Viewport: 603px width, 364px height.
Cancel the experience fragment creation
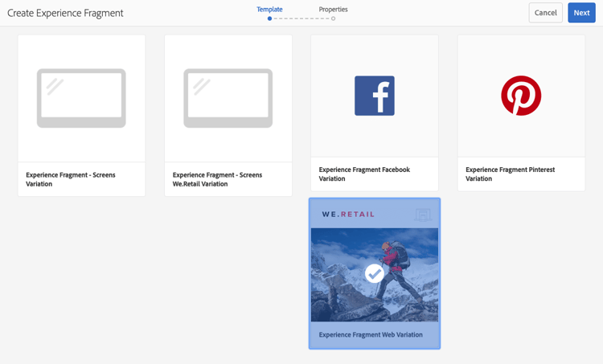545,13
